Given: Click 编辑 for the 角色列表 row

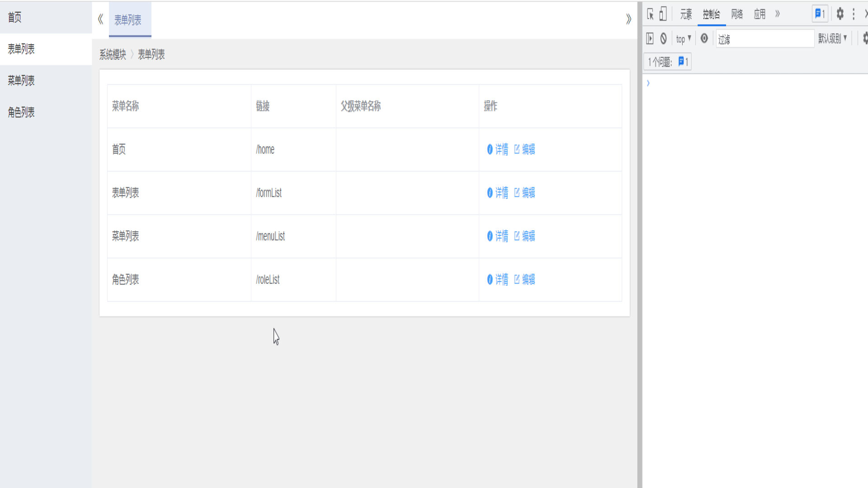Looking at the screenshot, I should click(524, 280).
